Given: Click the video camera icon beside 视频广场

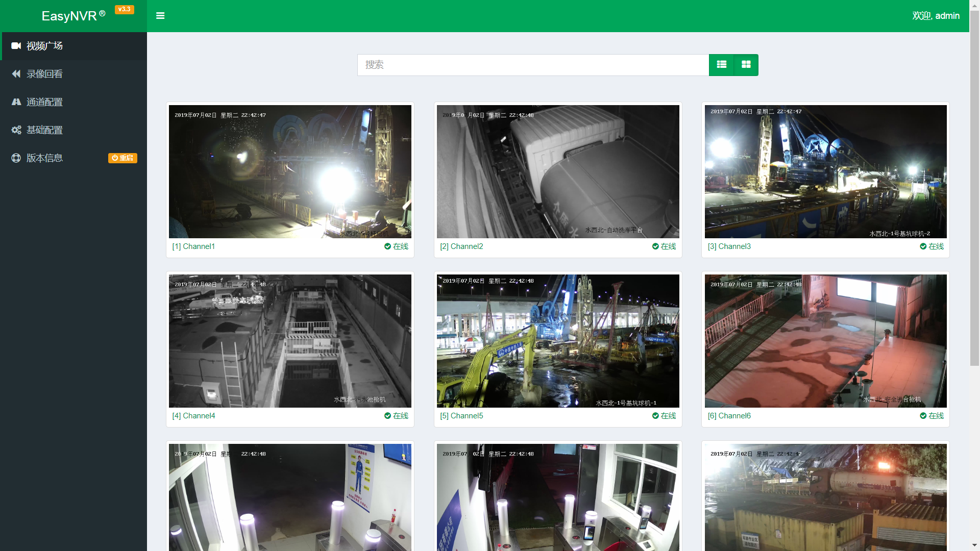Looking at the screenshot, I should [x=16, y=46].
